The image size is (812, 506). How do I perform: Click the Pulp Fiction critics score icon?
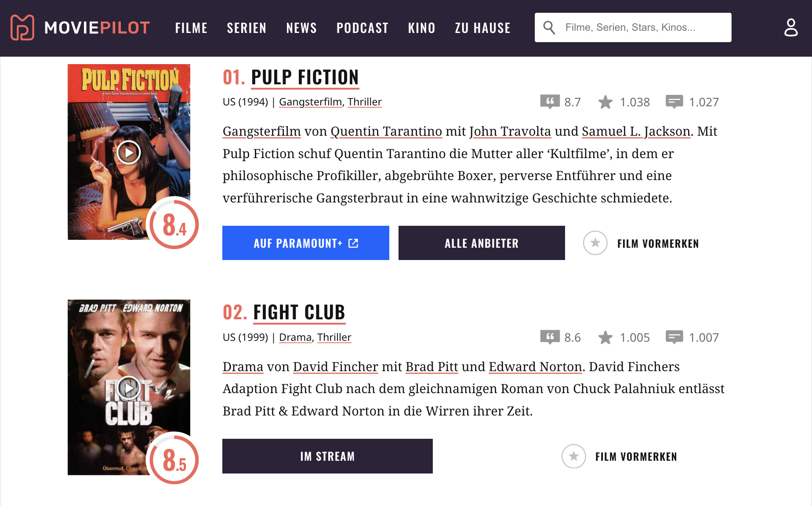click(550, 102)
